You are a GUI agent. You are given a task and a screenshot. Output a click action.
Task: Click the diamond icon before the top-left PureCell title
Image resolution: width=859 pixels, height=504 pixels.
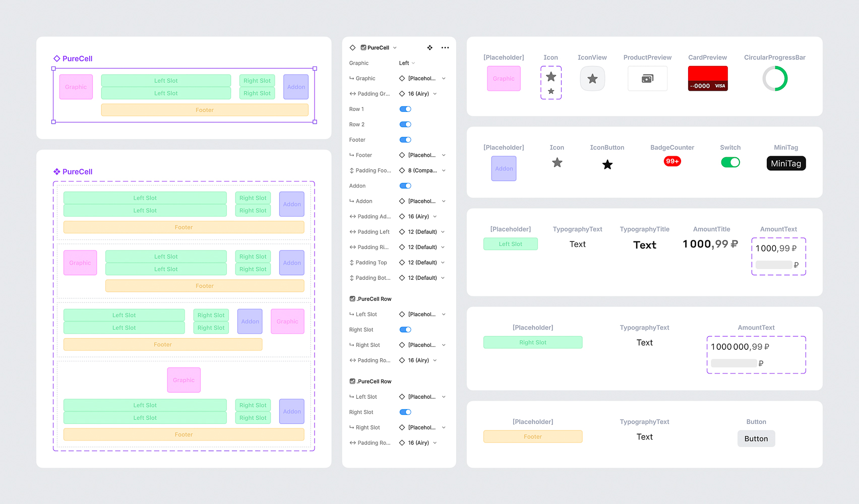tap(57, 58)
